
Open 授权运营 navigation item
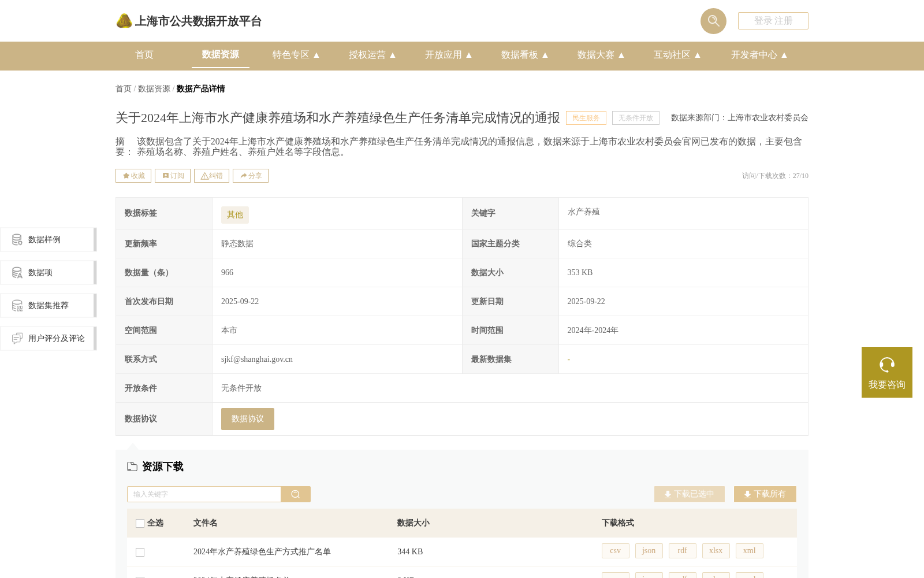click(x=367, y=55)
